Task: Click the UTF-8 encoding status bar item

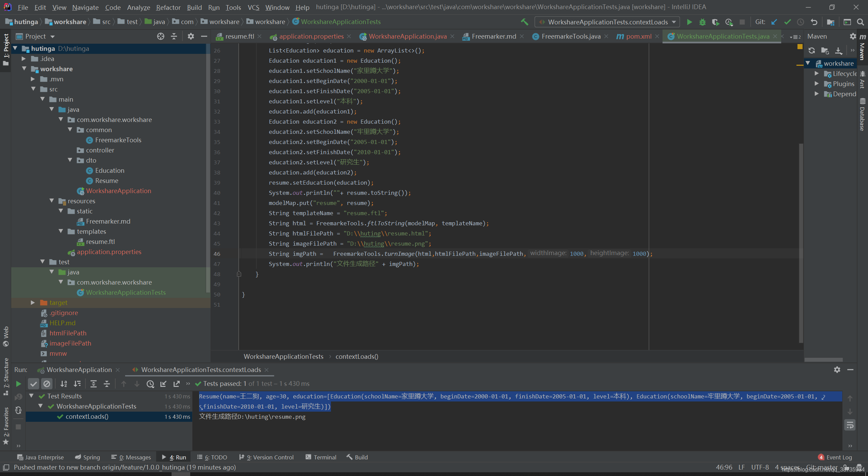Action: (x=760, y=467)
